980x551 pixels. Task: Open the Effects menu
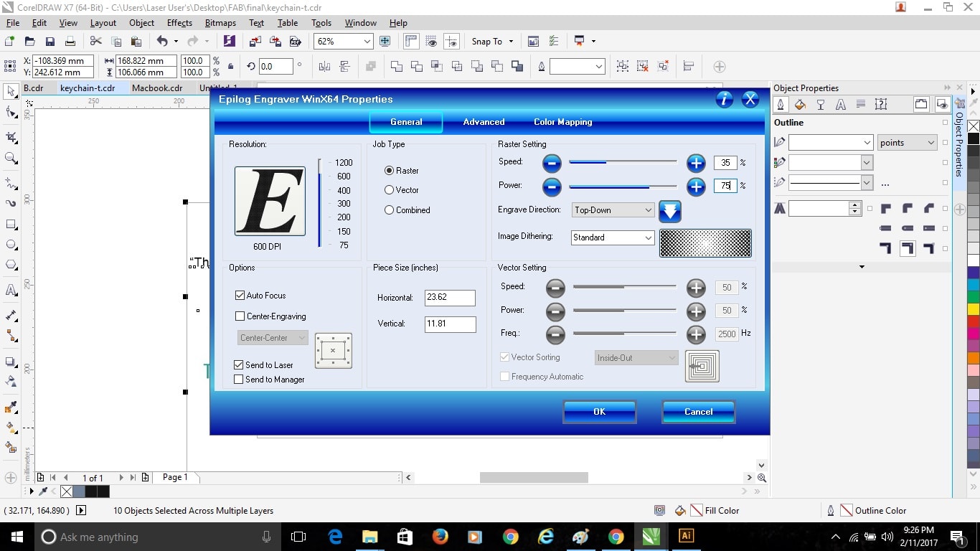coord(179,23)
